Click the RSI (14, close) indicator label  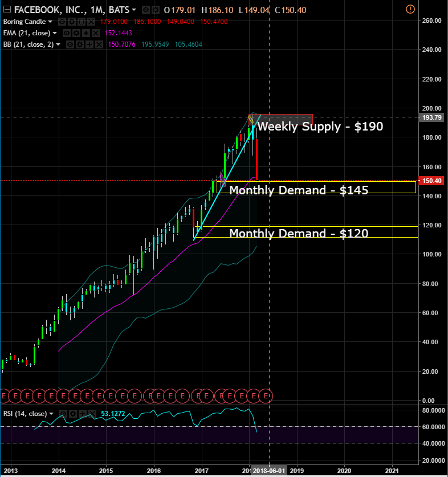(x=25, y=414)
